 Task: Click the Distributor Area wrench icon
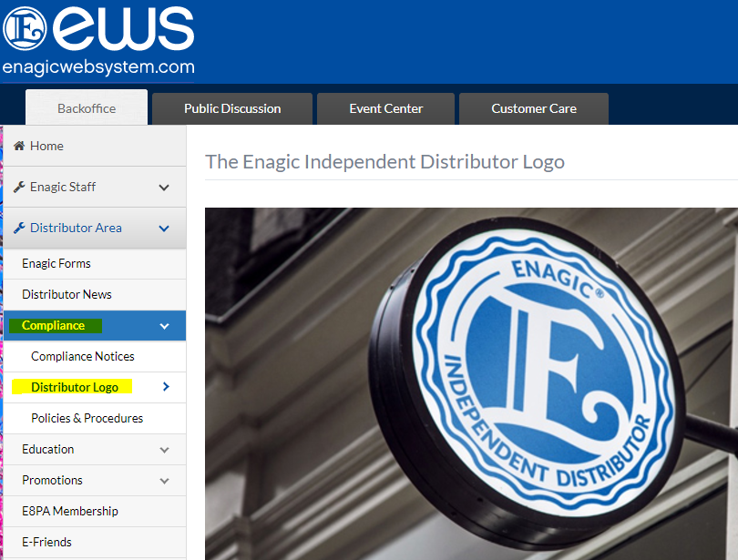pyautogui.click(x=19, y=228)
